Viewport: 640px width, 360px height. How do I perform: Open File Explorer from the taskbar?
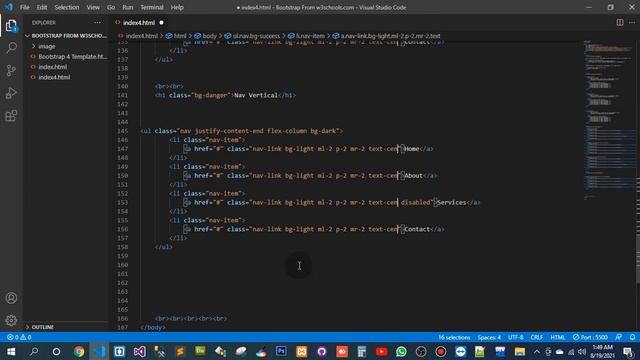[520, 351]
